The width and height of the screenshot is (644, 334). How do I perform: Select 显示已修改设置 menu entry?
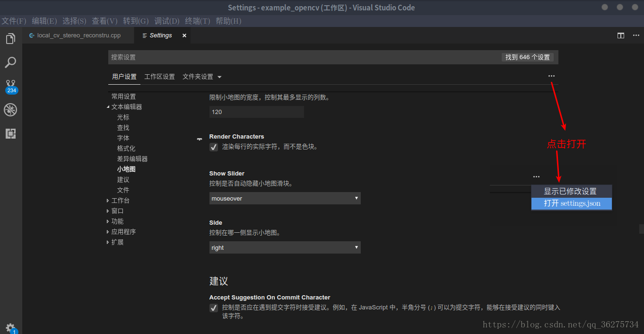[x=572, y=191]
